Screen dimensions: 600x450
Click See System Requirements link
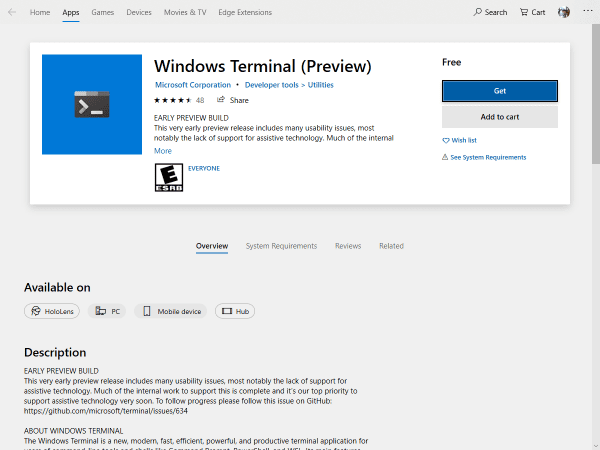[x=487, y=157]
